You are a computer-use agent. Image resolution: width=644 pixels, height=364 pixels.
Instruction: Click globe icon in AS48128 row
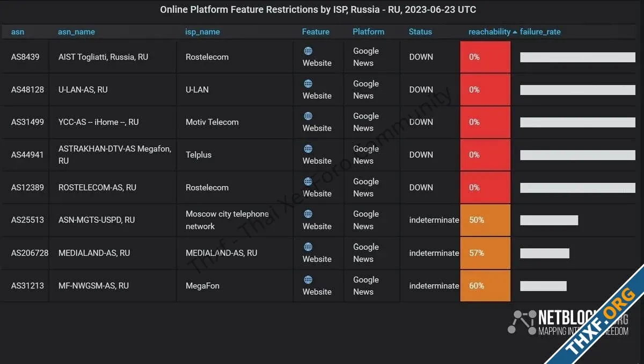308,84
